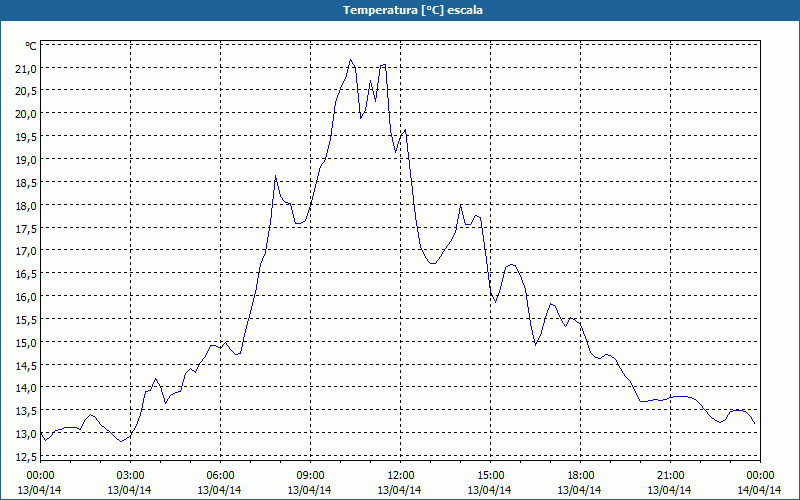Select the 16,0 y-axis value
Viewport: 800px width, 500px height.
click(x=26, y=297)
